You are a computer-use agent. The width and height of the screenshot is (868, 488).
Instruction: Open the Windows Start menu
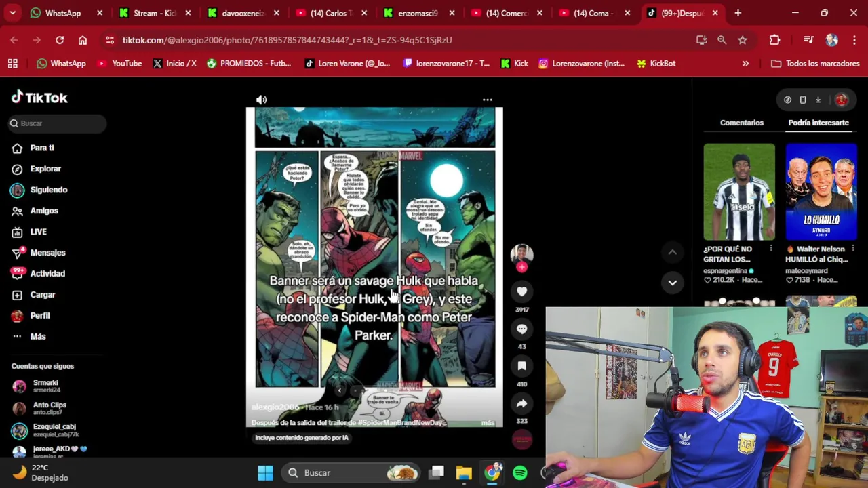[x=265, y=473]
